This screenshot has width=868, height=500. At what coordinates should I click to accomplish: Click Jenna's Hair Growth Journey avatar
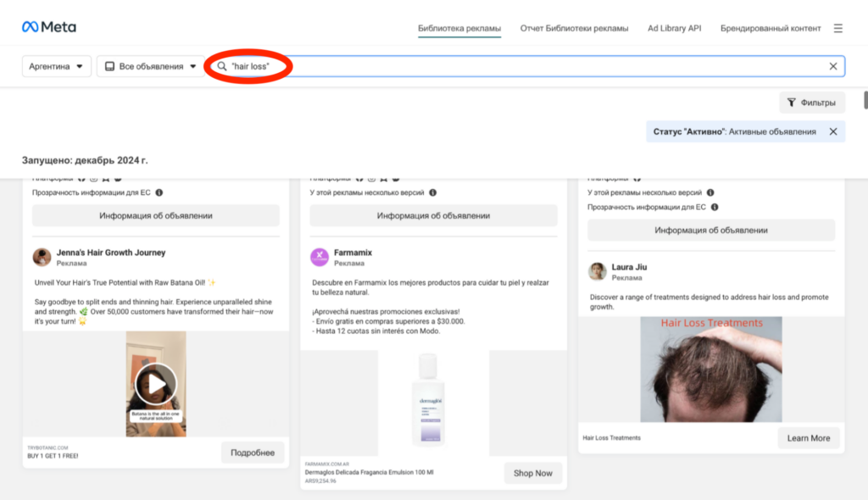pyautogui.click(x=42, y=257)
